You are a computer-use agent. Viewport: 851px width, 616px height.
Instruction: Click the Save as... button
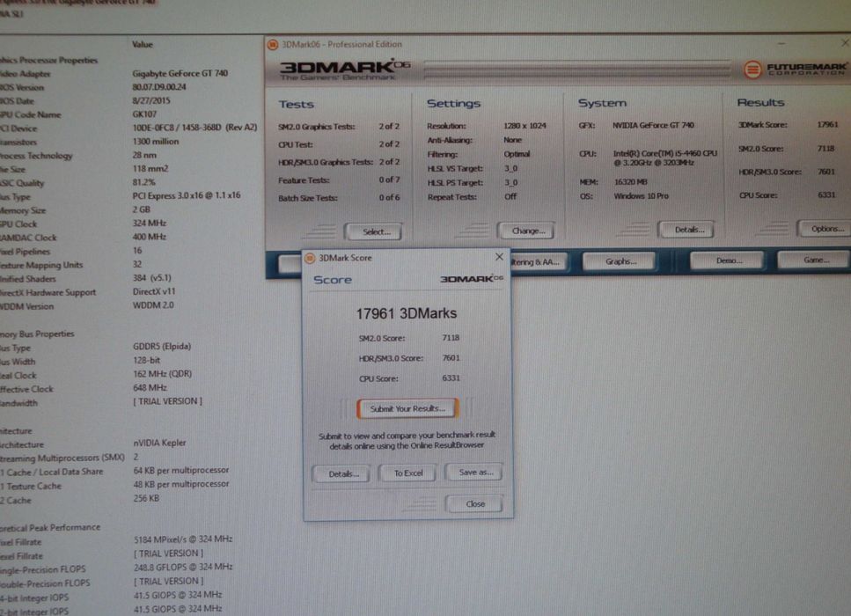[x=474, y=473]
